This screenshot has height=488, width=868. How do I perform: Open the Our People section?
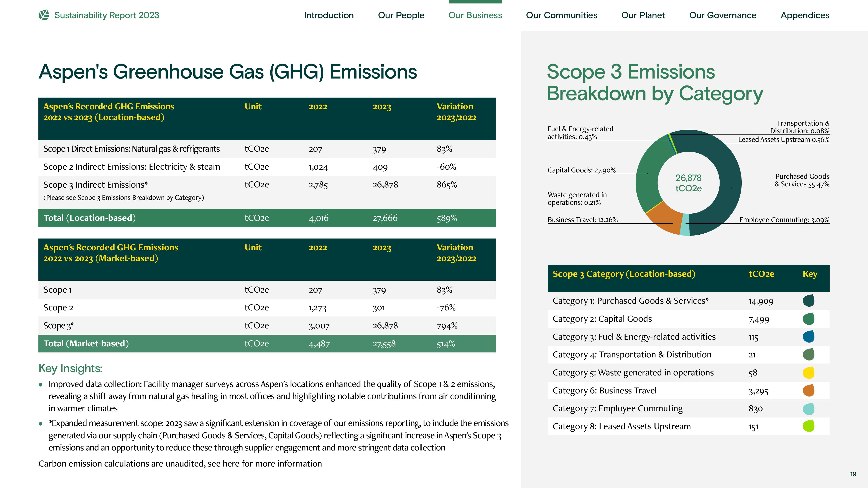401,15
